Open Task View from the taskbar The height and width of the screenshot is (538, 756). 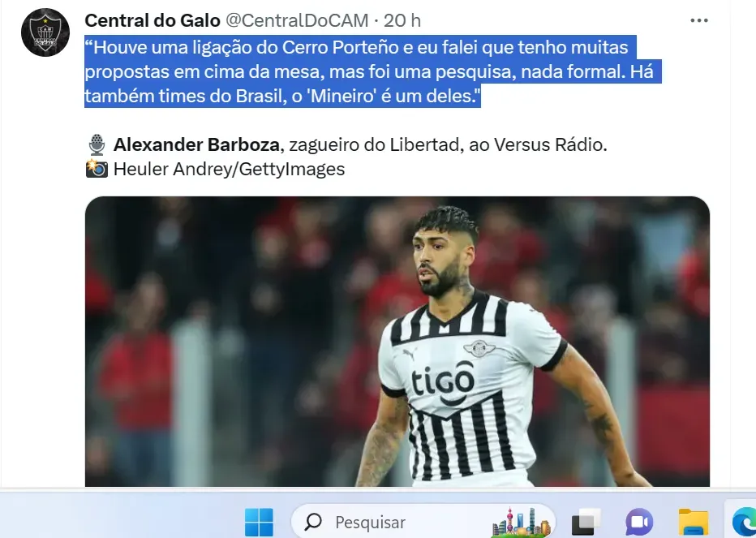click(x=586, y=522)
